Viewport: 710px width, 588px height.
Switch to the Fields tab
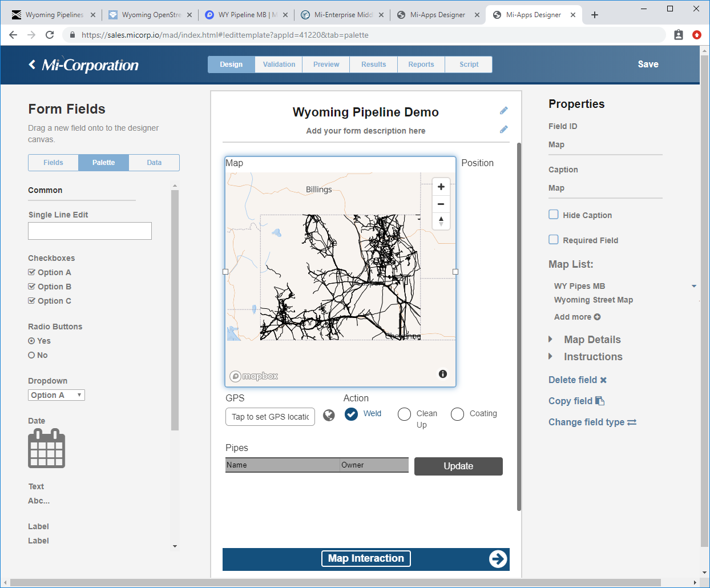54,163
